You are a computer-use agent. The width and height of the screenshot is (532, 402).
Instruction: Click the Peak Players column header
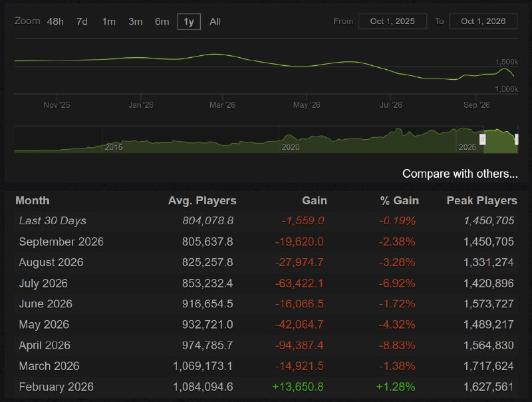coord(482,200)
